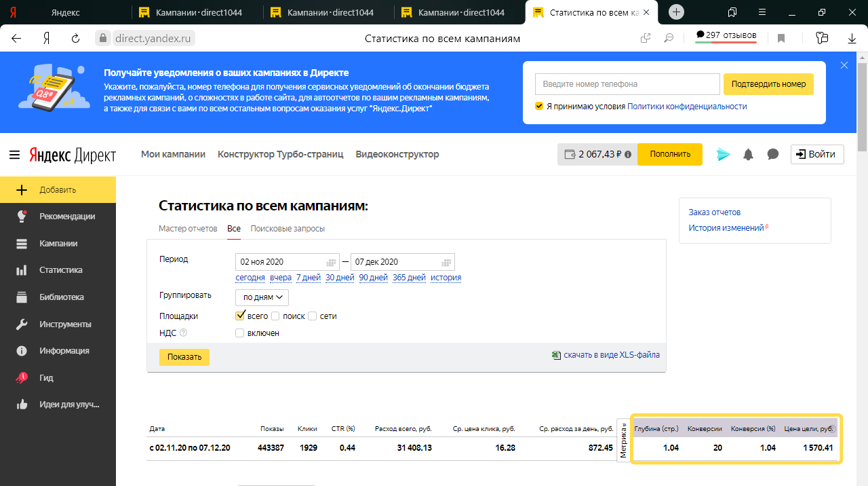Open the История изменений link
Screen dimensions: 868x486
(x=726, y=228)
